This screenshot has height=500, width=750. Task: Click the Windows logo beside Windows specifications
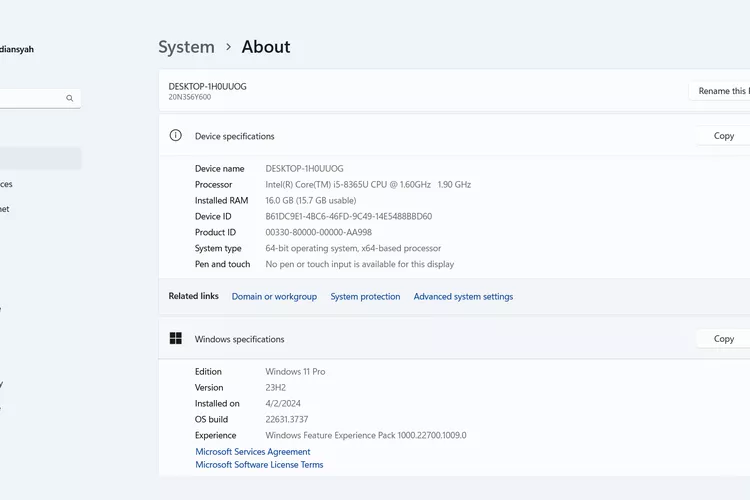(176, 338)
